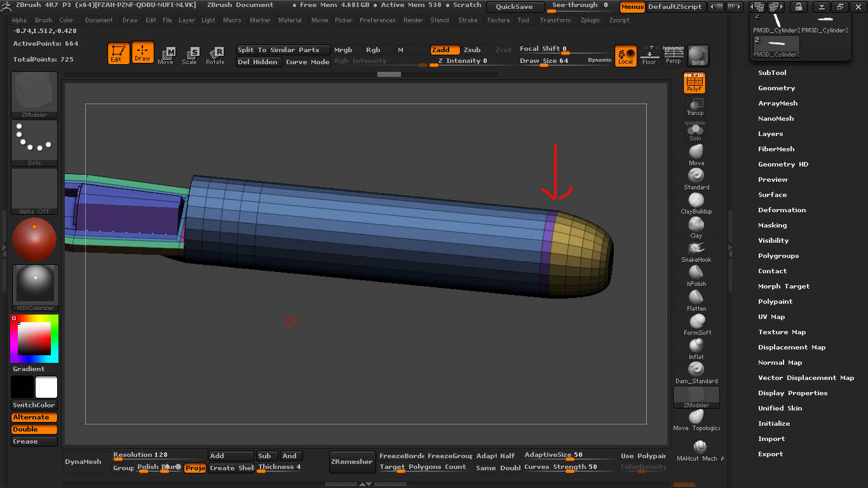Open the Preferences menu
The width and height of the screenshot is (868, 488).
(x=377, y=20)
